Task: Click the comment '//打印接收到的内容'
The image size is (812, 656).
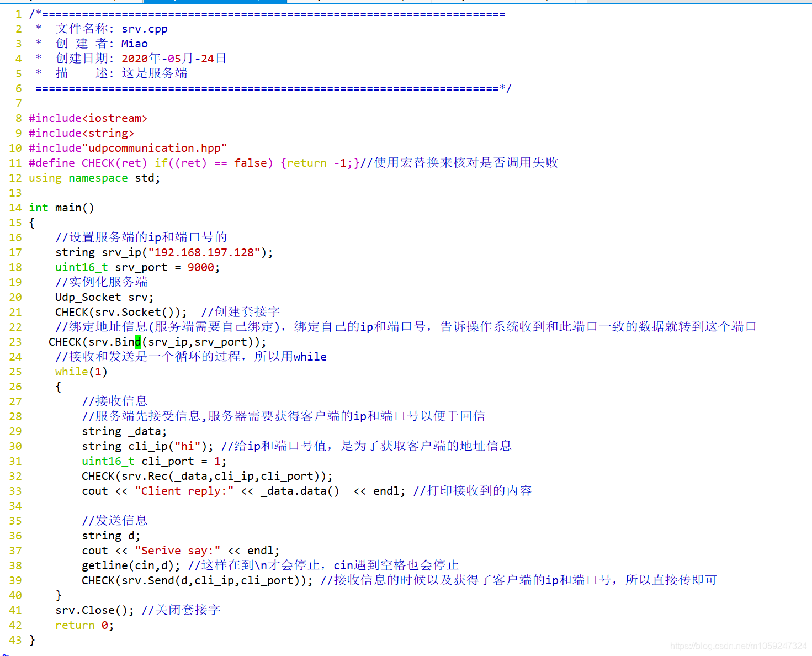Action: pyautogui.click(x=473, y=491)
